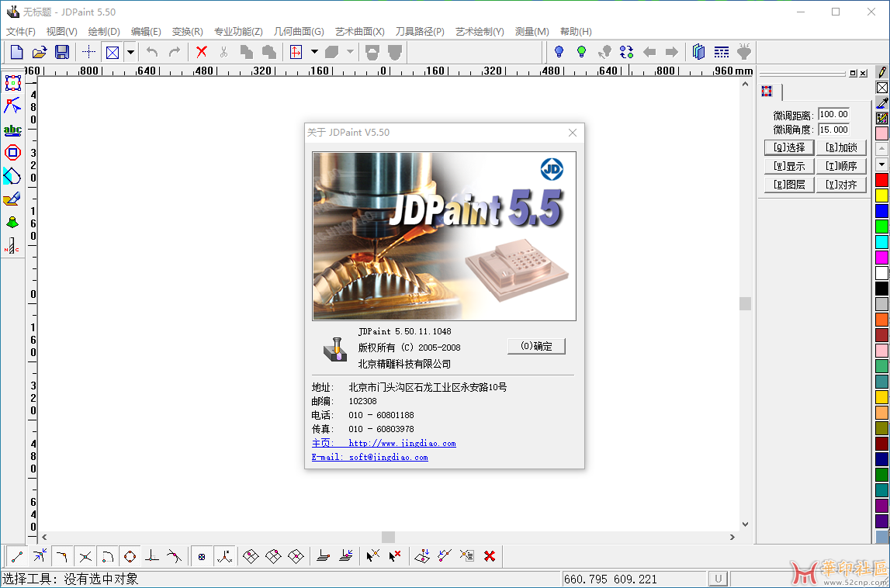
Task: Toggle quadrant point snap with the circle icon
Action: point(130,556)
